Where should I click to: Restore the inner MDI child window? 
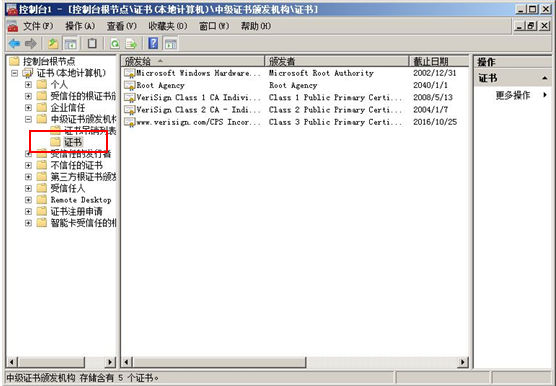tap(532, 26)
